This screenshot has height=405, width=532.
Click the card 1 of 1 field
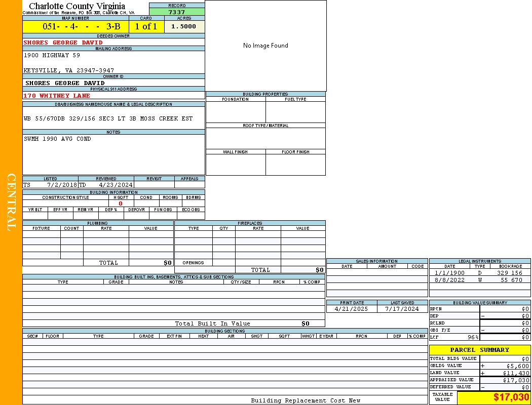(146, 27)
